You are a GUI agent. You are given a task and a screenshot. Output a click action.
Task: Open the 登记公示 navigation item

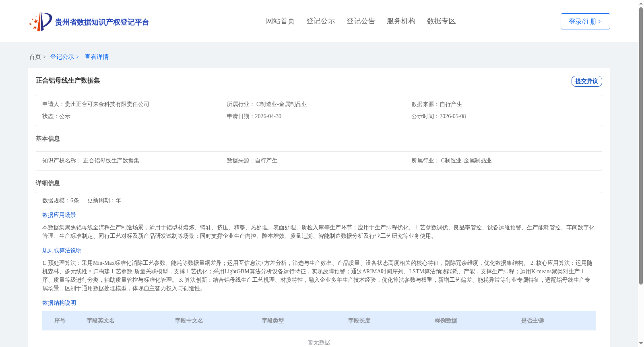pos(320,21)
